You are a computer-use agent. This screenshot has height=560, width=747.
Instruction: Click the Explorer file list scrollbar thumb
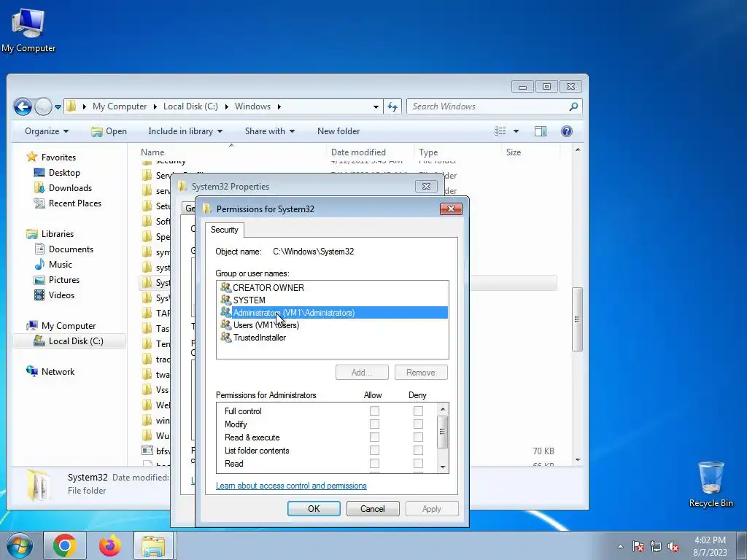click(x=578, y=319)
